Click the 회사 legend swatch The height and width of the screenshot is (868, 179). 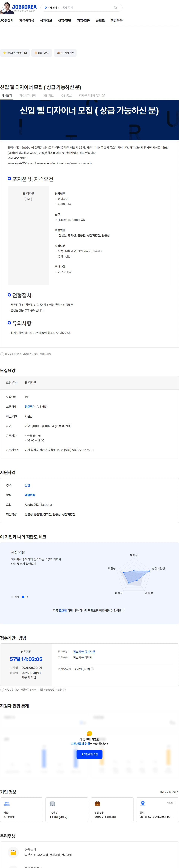tap(12, 596)
